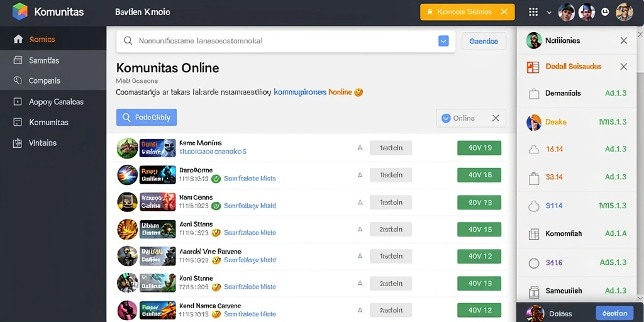Click the gray button in Kame Monins row

(391, 148)
